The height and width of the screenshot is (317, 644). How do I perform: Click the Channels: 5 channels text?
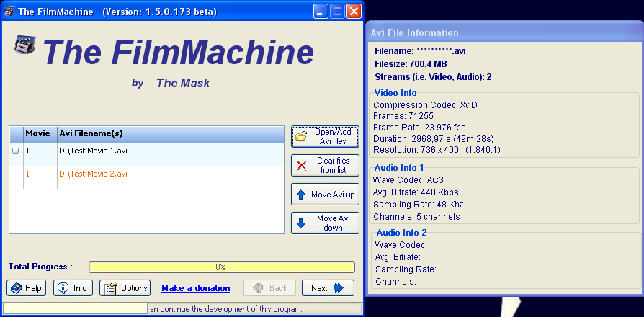[416, 216]
